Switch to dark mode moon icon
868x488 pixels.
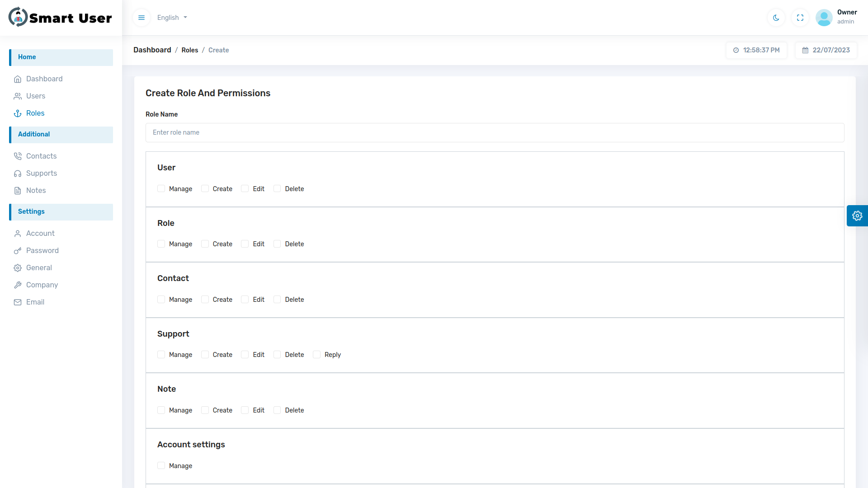coord(776,18)
